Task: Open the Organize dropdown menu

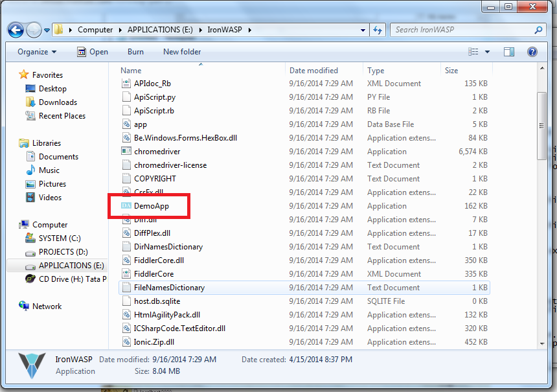Action: tap(36, 51)
